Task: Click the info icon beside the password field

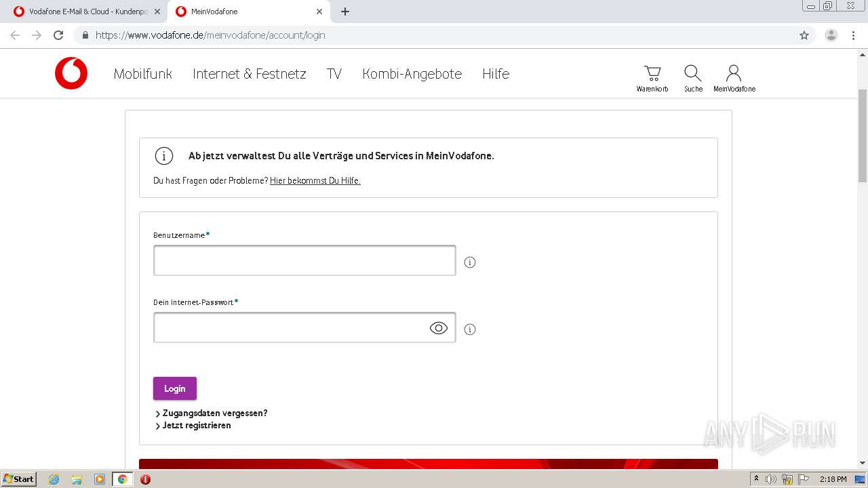Action: (x=470, y=329)
